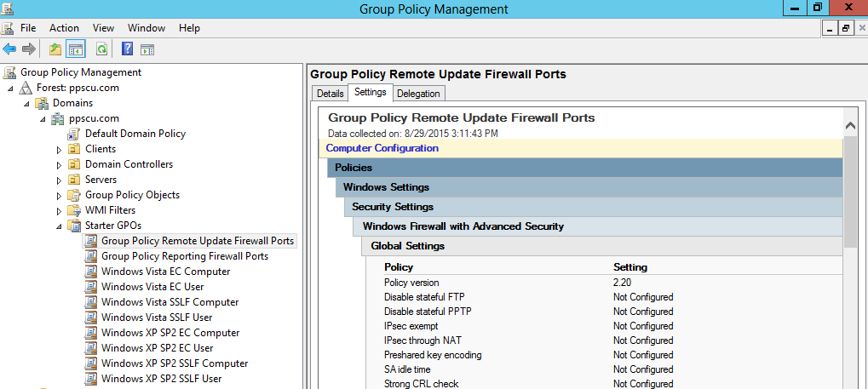Open the Window menu

click(x=147, y=28)
